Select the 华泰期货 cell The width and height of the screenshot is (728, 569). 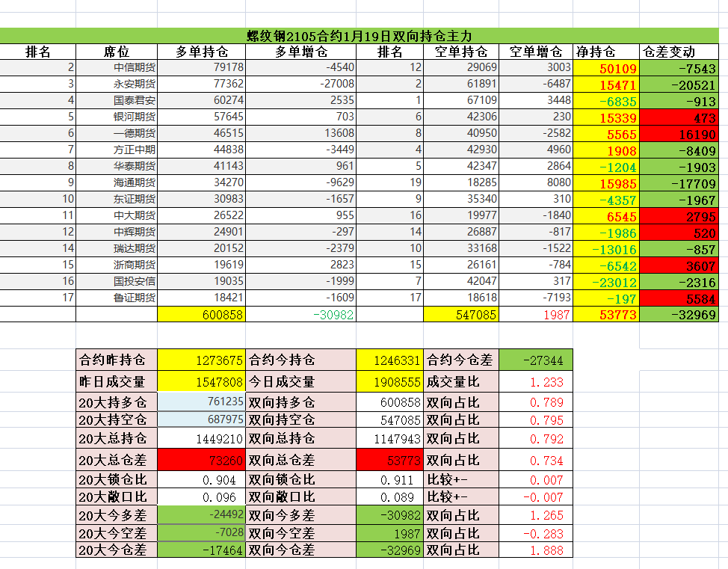point(117,166)
